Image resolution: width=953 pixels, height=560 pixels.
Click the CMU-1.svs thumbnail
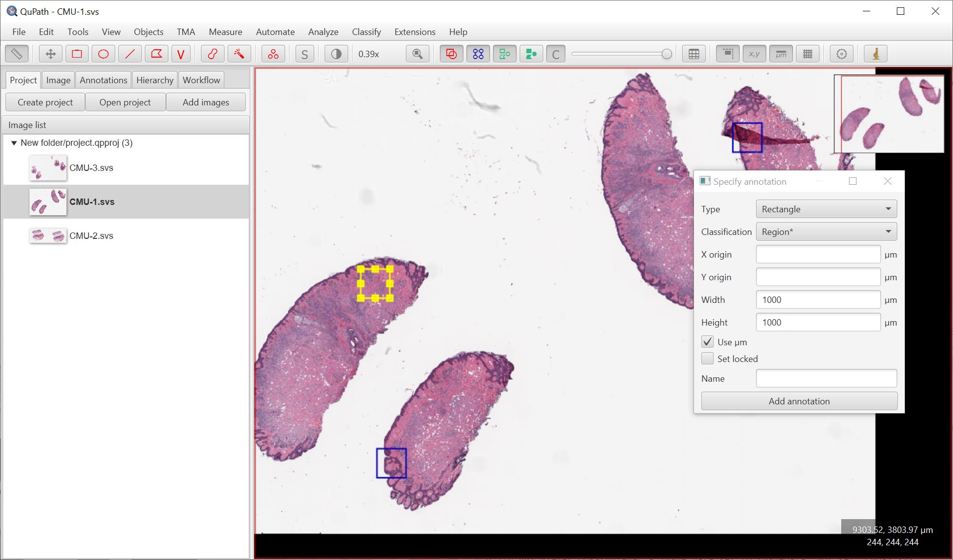pyautogui.click(x=48, y=201)
